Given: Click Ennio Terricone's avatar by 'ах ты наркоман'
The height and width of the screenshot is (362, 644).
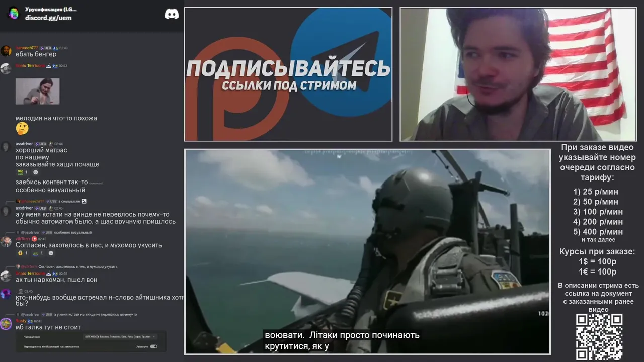Looking at the screenshot, I should point(6,276).
